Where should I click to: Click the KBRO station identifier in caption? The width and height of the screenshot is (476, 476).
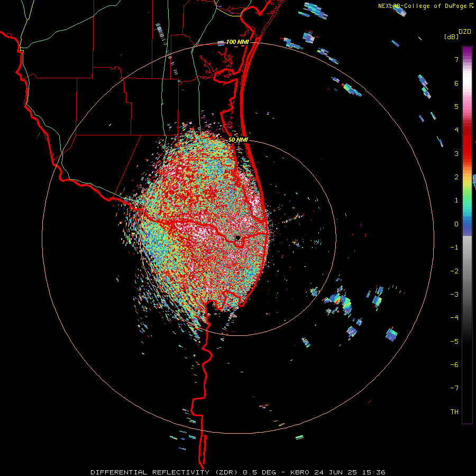300,472
